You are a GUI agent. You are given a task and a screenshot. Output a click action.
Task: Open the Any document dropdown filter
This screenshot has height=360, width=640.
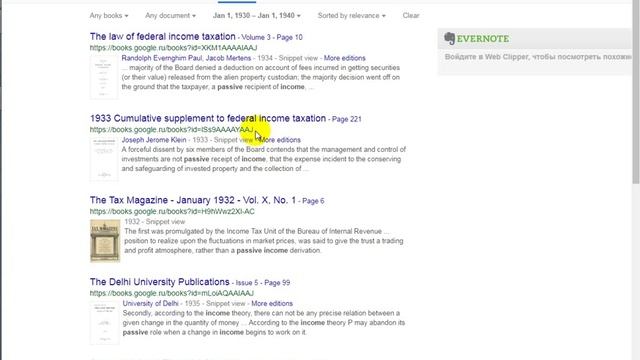click(170, 16)
